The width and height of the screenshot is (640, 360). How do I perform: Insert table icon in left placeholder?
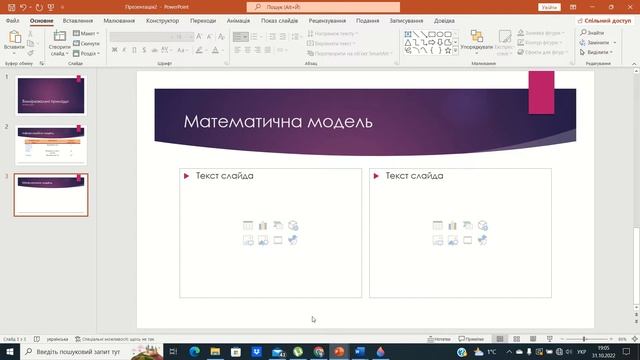pyautogui.click(x=248, y=225)
